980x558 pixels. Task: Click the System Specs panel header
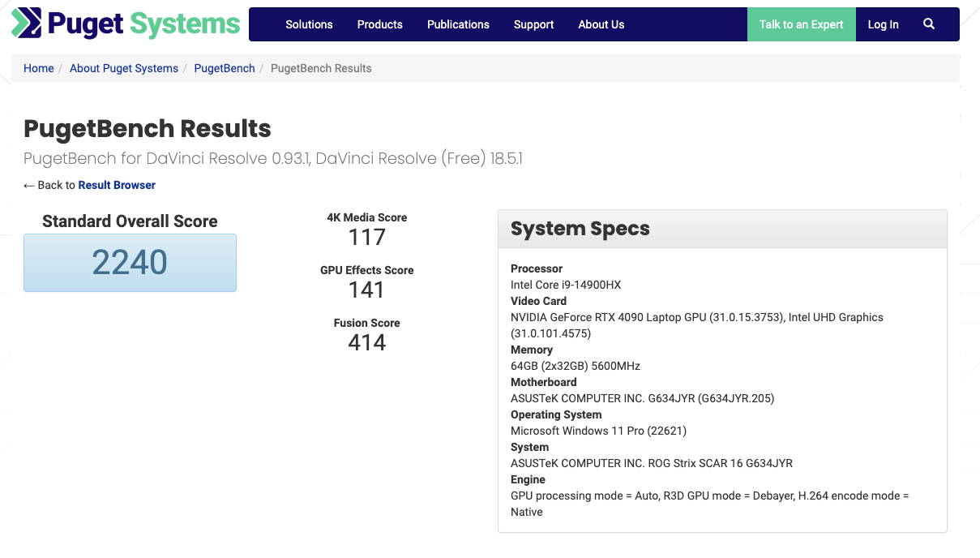pyautogui.click(x=721, y=229)
